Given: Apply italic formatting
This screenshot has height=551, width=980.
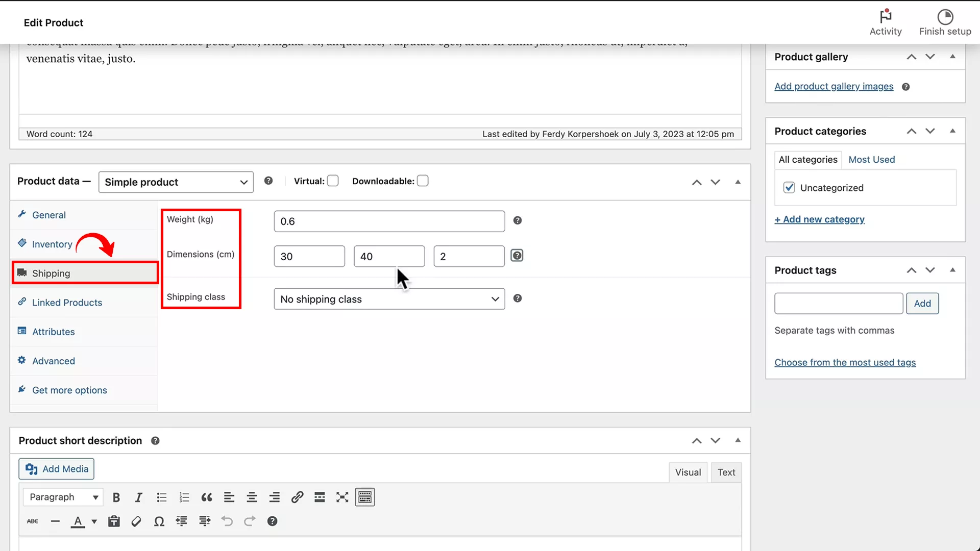Looking at the screenshot, I should 139,497.
